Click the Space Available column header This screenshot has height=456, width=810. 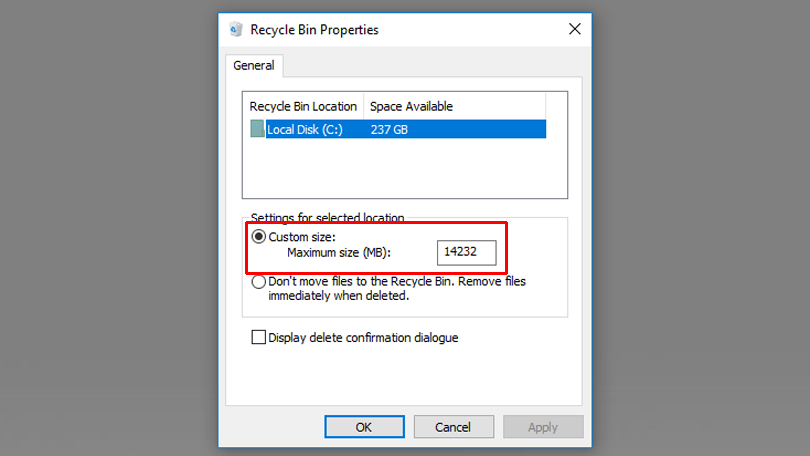pyautogui.click(x=411, y=106)
